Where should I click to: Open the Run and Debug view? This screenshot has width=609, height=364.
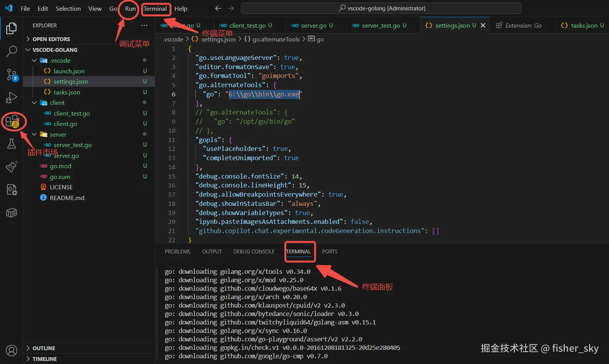(x=12, y=98)
